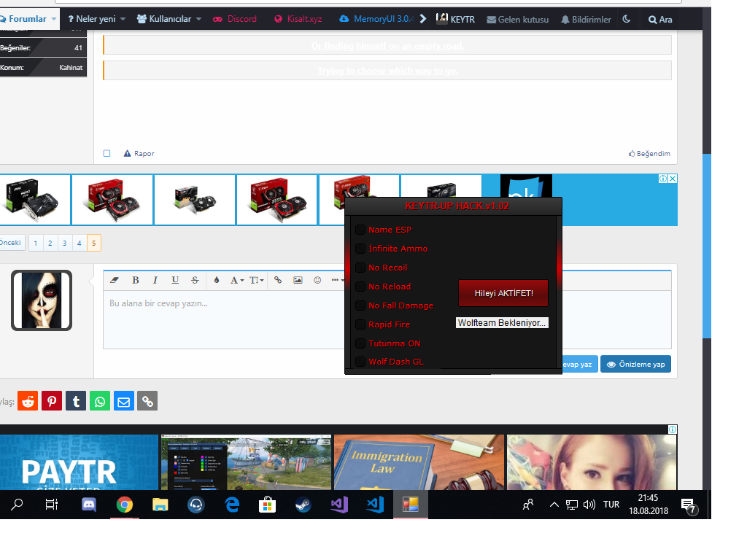The image size is (747, 560).
Task: Copy the thread link with chain icon
Action: coord(147,401)
